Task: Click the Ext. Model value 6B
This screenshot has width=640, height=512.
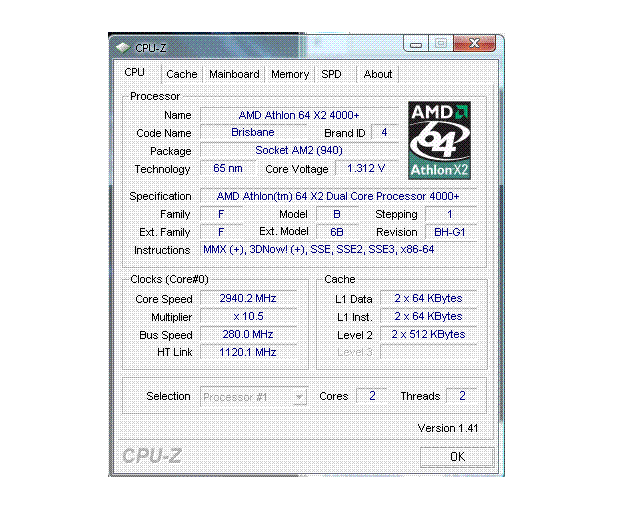Action: coord(337,232)
